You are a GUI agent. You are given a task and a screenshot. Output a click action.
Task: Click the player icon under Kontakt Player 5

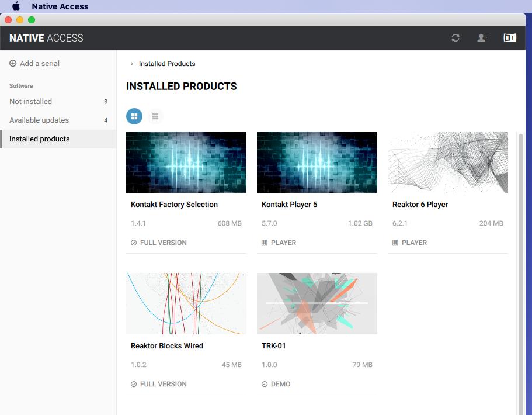point(265,243)
